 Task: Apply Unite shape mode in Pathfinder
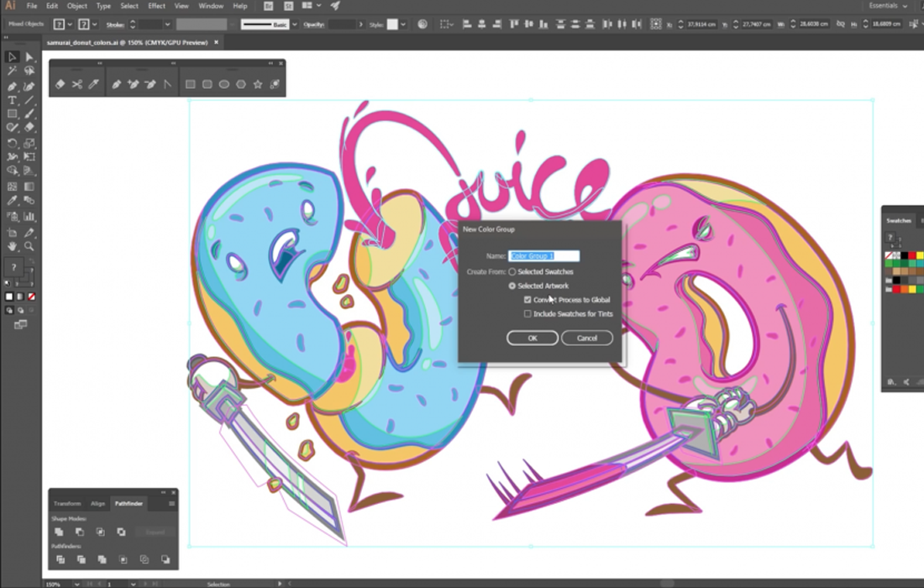[x=59, y=532]
